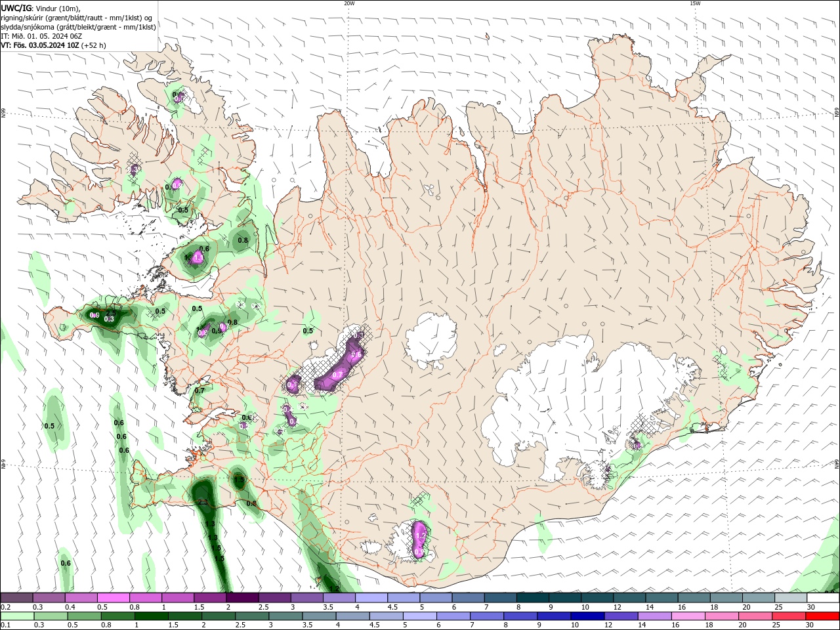The height and width of the screenshot is (630, 840).
Task: Pick the white snow scale swatch labeled 30
Action: tap(822, 598)
